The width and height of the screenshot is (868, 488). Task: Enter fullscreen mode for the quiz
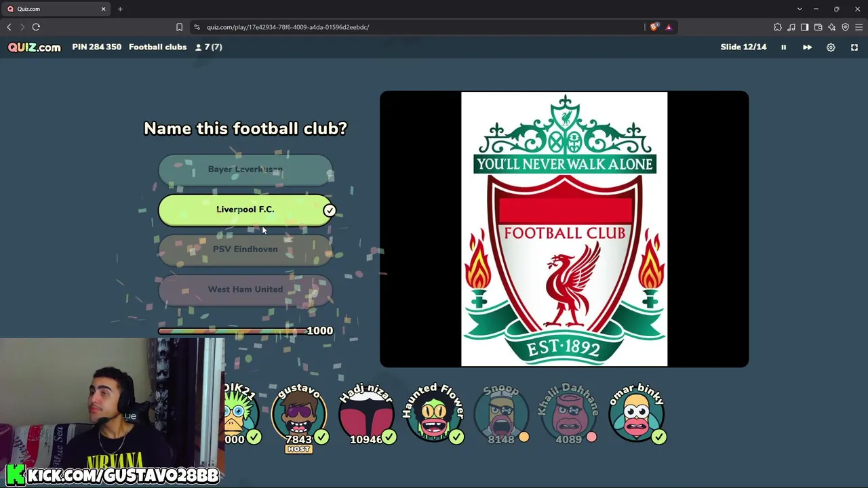[854, 47]
